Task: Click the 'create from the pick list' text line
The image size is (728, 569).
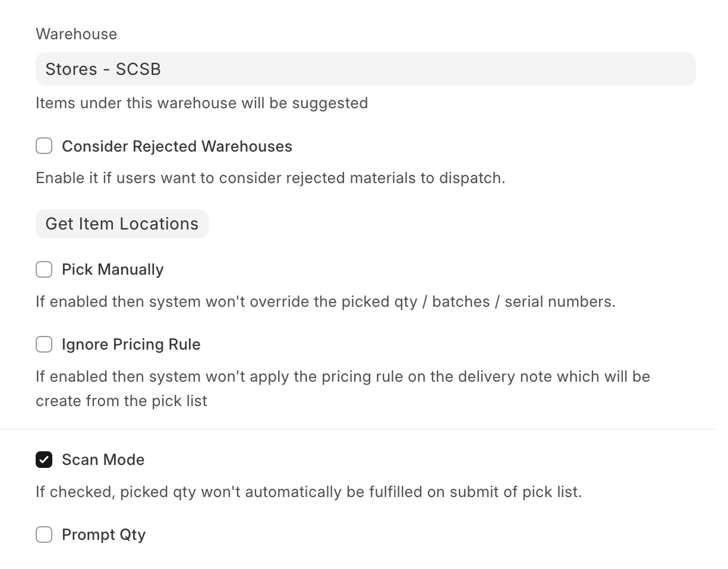Action: tap(121, 401)
